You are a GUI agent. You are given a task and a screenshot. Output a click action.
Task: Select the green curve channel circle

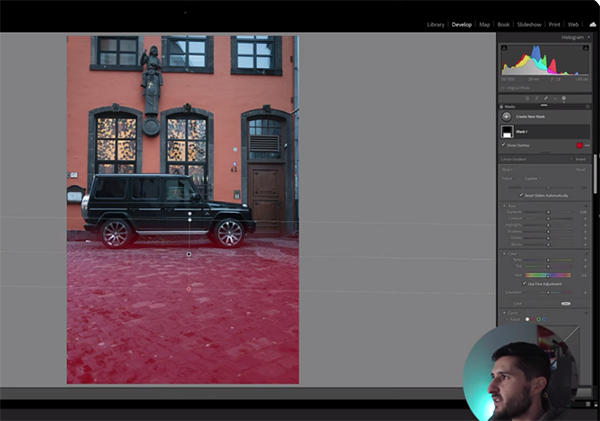pos(539,319)
